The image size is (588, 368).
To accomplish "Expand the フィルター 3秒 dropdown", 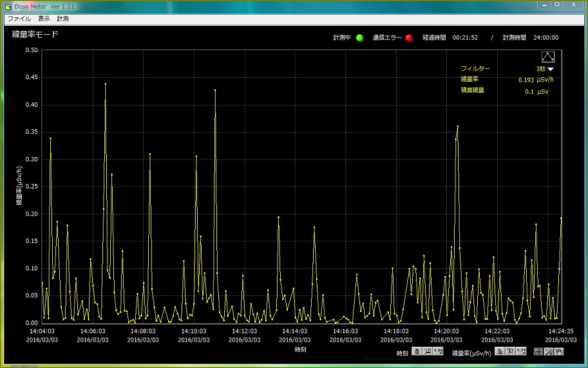I will point(551,69).
